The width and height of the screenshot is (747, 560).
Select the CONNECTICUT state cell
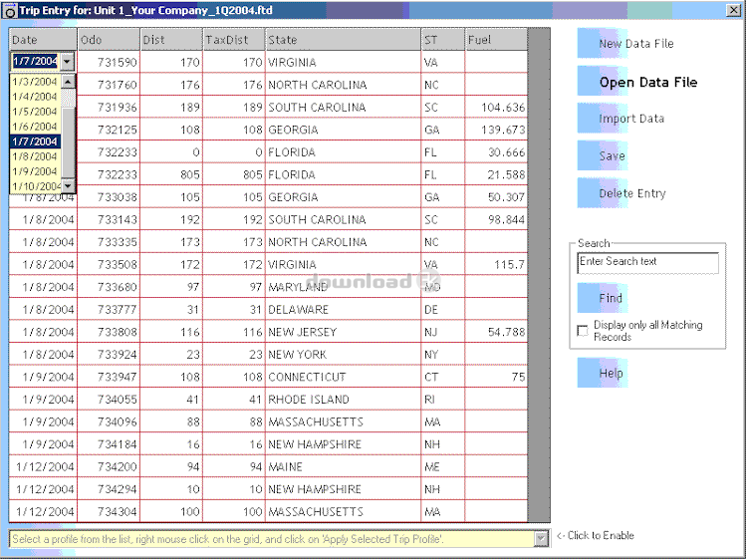click(343, 377)
